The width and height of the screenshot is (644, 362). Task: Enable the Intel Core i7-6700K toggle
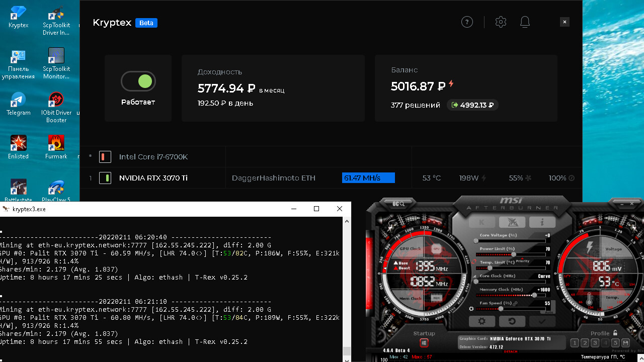click(x=105, y=157)
